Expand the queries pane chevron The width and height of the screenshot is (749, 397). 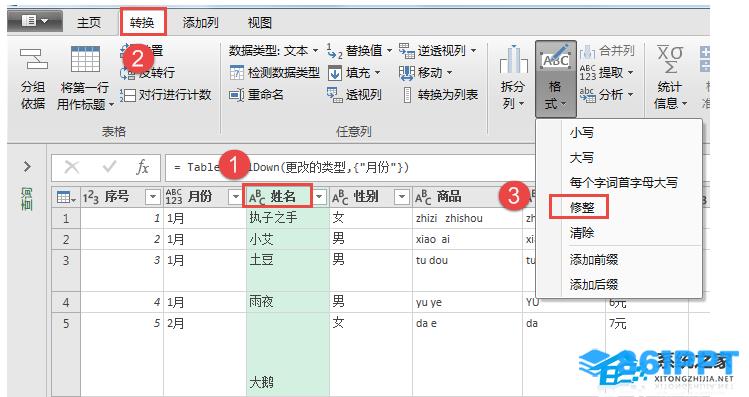pyautogui.click(x=27, y=167)
